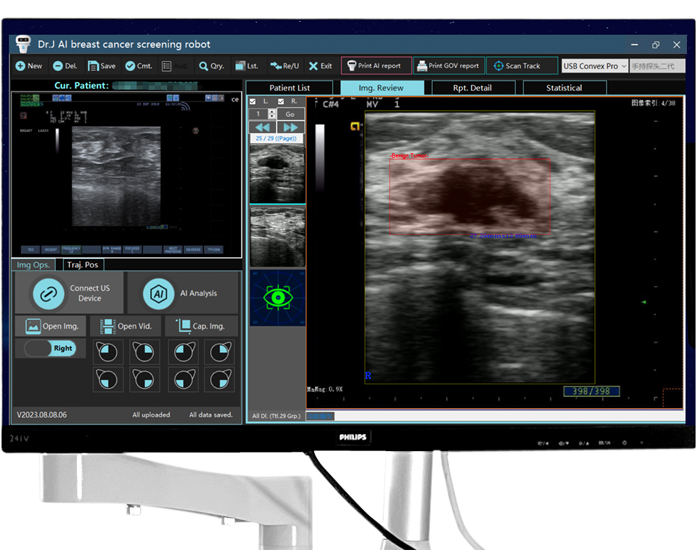Toggle the L checkbox above thumbnails
The width and height of the screenshot is (700, 550).
pyautogui.click(x=253, y=102)
